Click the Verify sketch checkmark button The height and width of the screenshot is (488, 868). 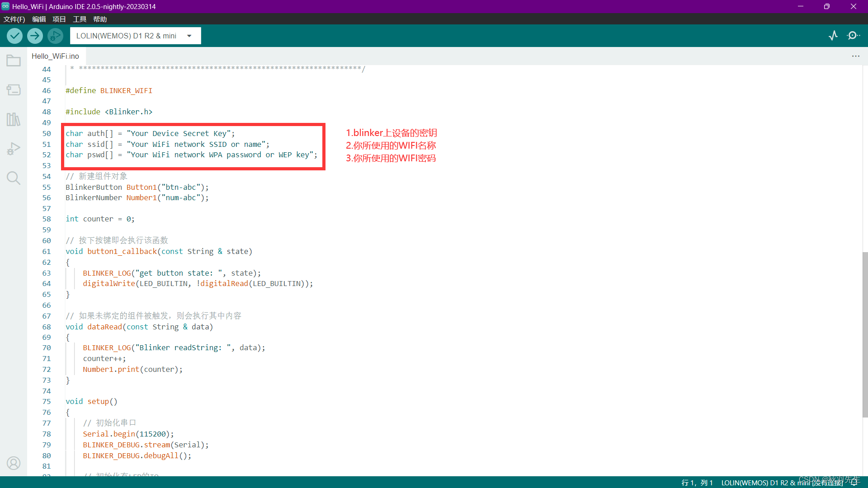(15, 36)
